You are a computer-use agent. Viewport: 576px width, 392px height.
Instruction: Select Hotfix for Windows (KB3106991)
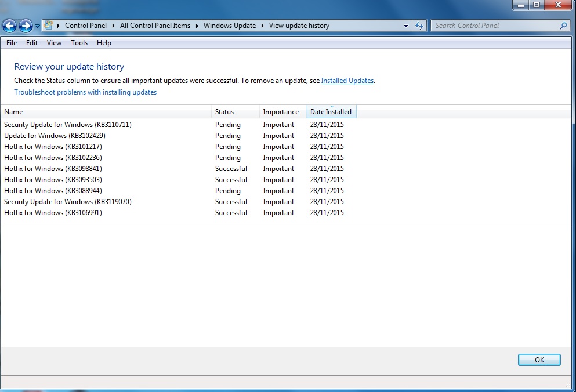click(x=53, y=213)
